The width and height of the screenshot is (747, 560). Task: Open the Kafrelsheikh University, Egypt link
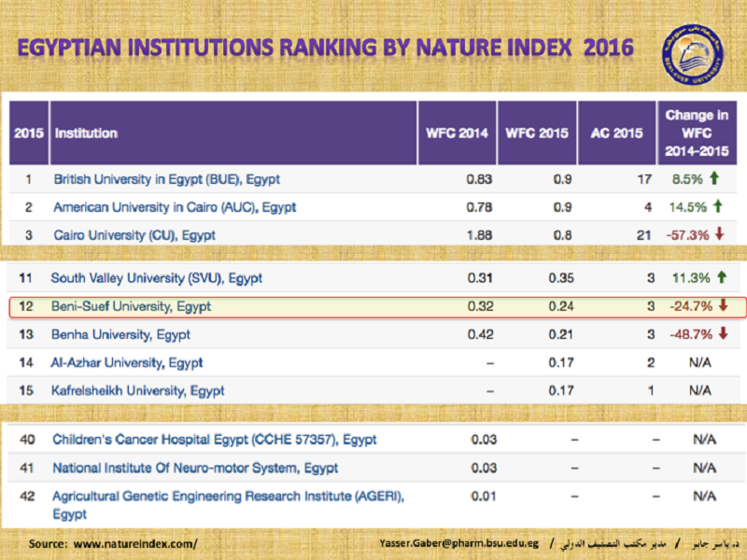(x=137, y=391)
